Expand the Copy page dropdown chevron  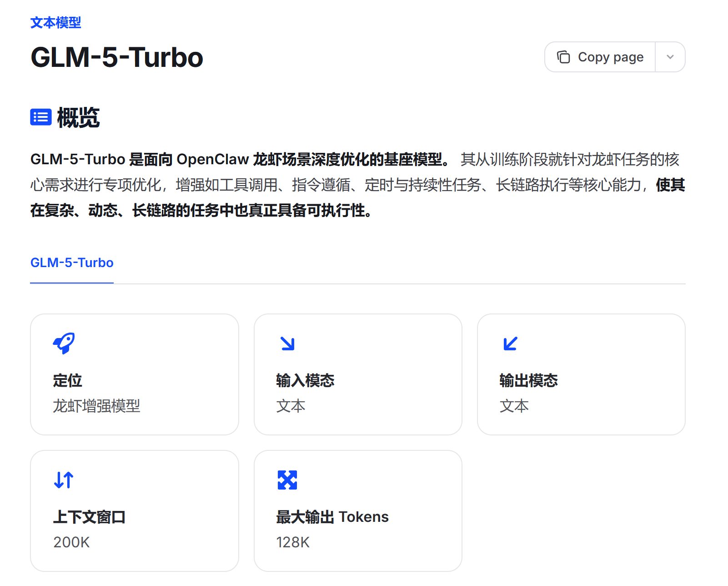click(x=670, y=57)
